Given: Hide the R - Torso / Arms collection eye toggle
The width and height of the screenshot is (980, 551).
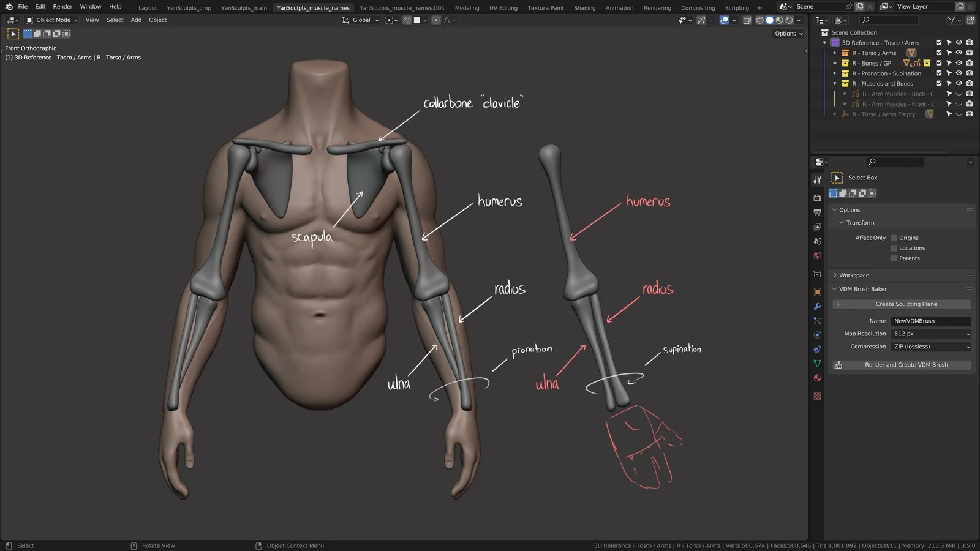Looking at the screenshot, I should coord(959,53).
